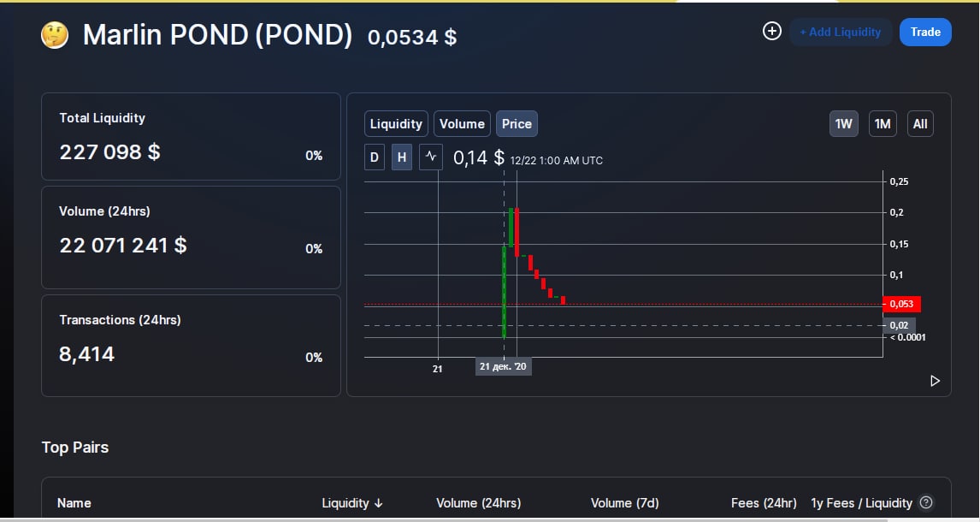
Task: Select daily candles with the D button
Action: click(375, 157)
